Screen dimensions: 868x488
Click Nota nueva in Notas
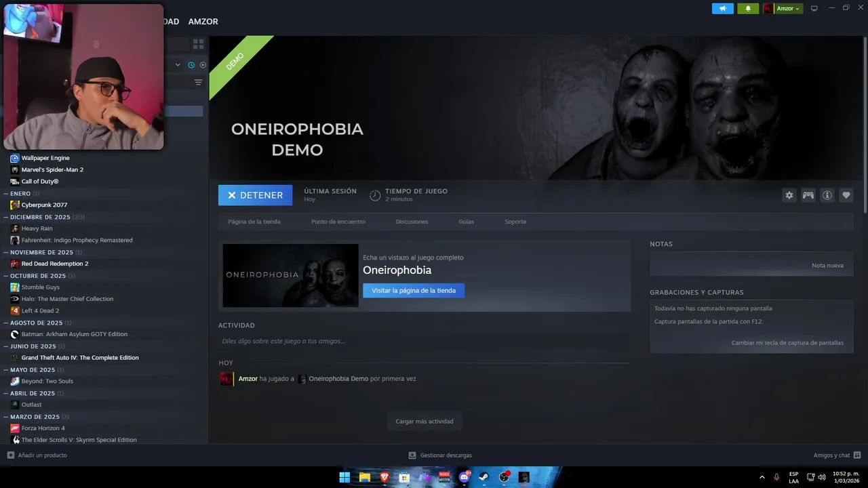[x=827, y=266]
